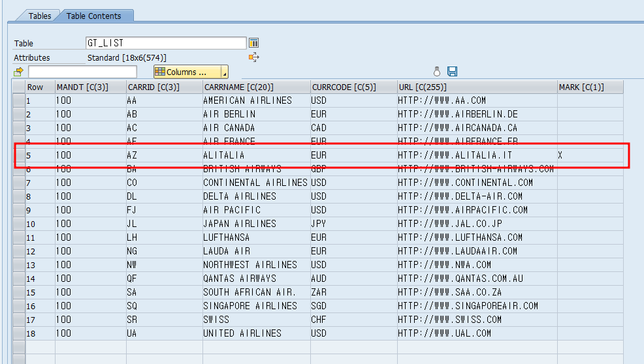The width and height of the screenshot is (644, 364).
Task: Click the JPY currency cell
Action: pos(354,224)
